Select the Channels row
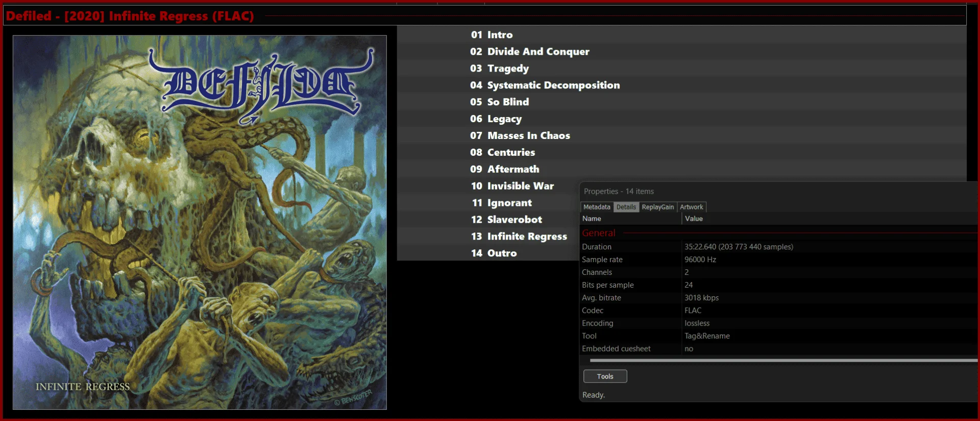980x421 pixels. [779, 272]
